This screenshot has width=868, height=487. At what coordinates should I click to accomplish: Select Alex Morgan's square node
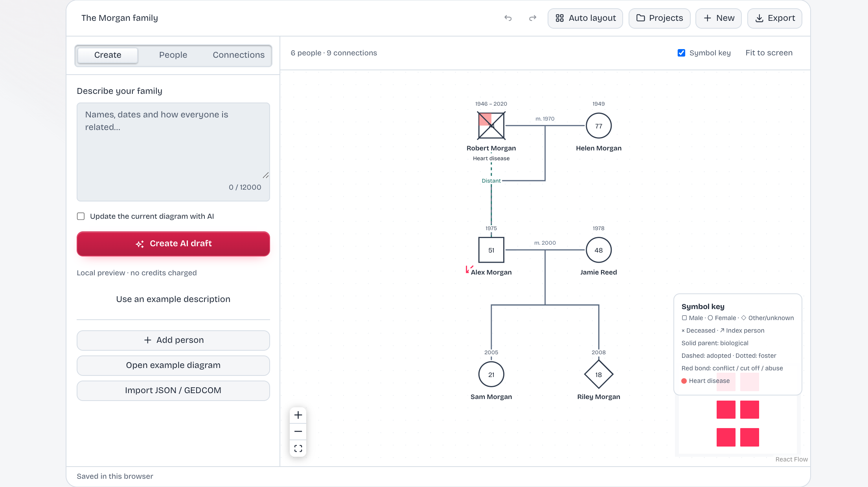(x=491, y=250)
